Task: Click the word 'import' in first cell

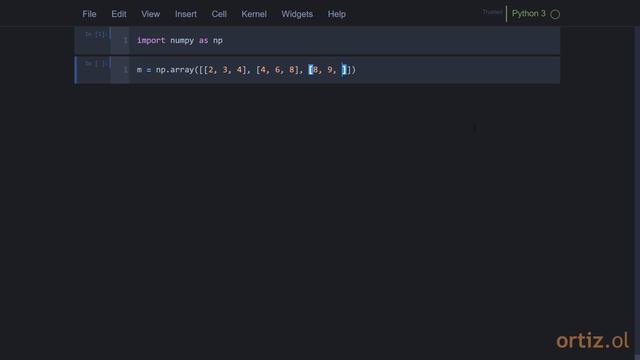Action: coord(151,40)
